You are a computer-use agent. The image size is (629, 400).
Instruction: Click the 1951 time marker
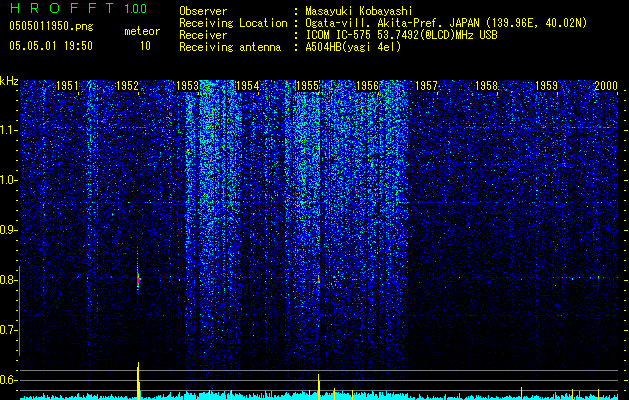point(67,86)
